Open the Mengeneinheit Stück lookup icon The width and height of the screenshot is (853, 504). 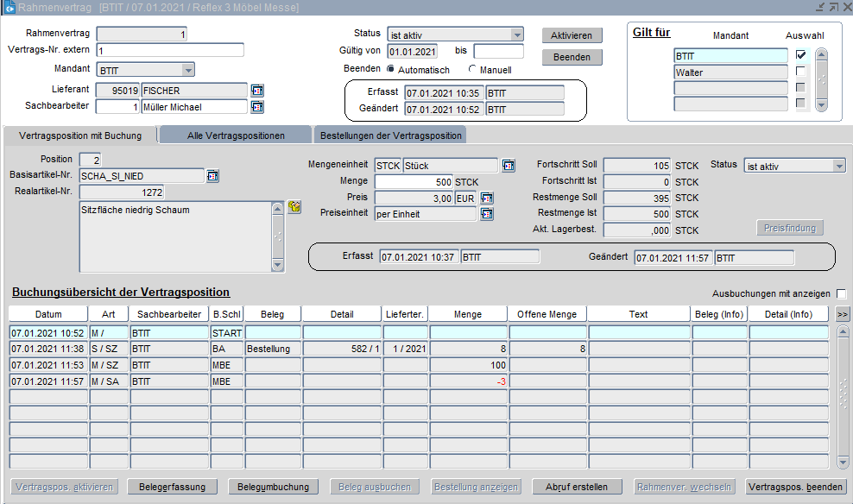click(509, 166)
